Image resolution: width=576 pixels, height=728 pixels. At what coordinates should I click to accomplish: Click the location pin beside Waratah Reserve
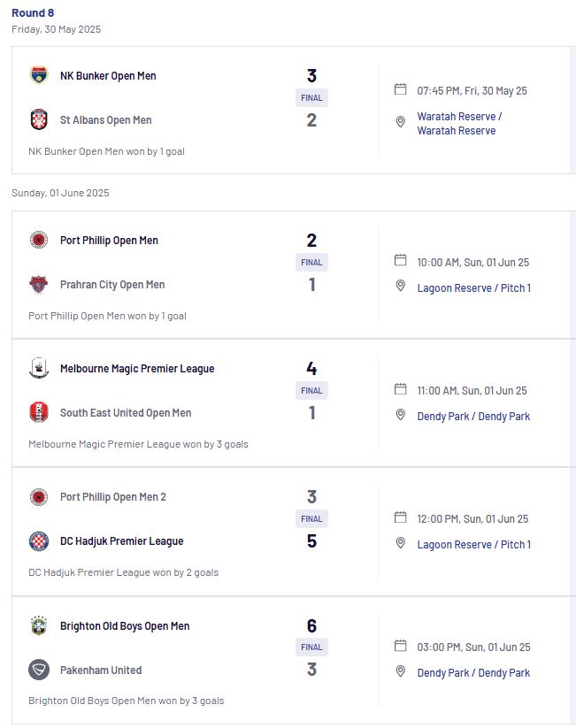401,122
